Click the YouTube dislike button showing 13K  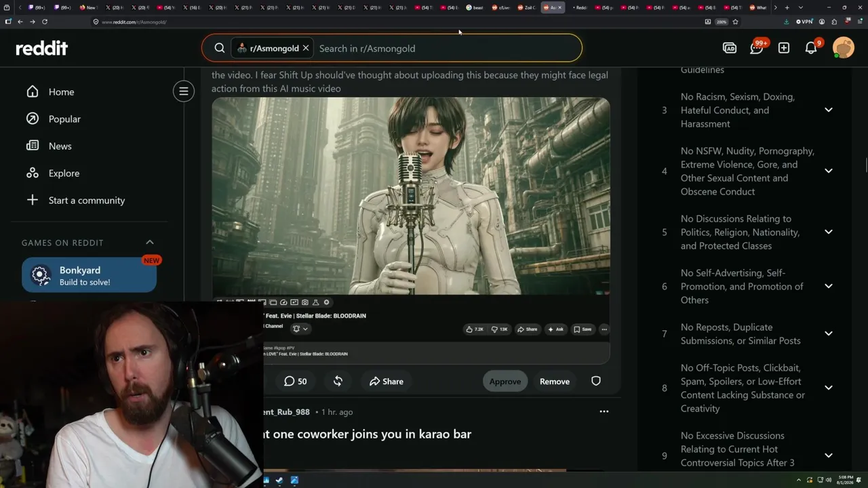click(500, 329)
